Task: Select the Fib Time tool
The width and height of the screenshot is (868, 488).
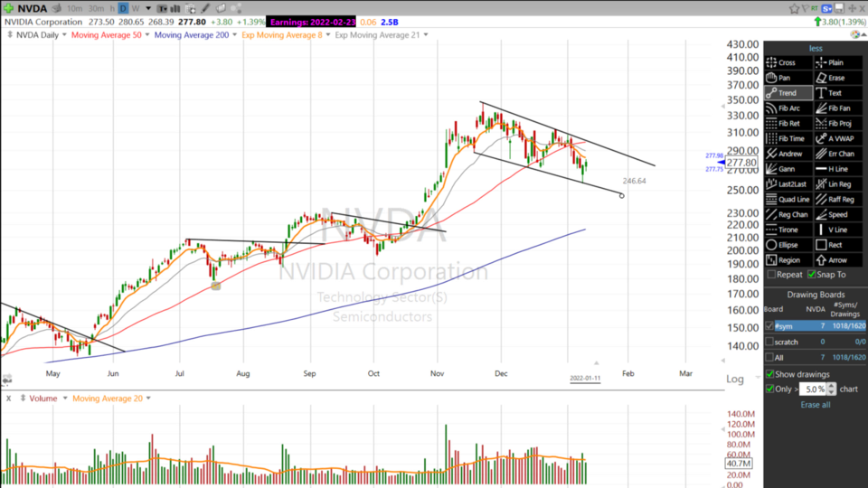Action: point(788,139)
